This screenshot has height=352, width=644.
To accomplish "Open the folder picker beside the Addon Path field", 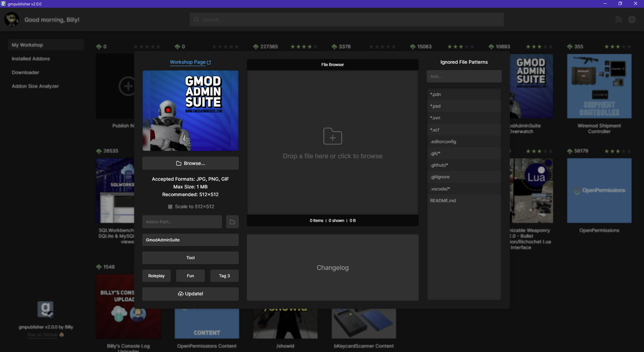I will click(232, 222).
